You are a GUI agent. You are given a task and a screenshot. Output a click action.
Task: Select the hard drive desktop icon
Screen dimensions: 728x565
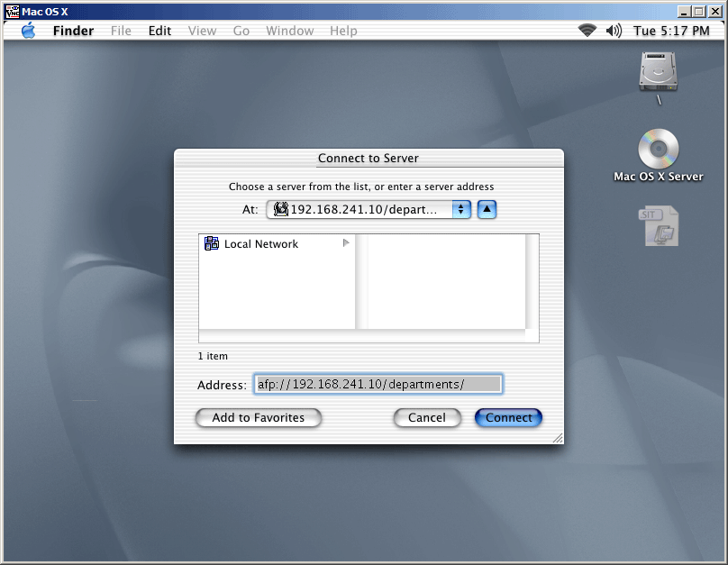658,71
